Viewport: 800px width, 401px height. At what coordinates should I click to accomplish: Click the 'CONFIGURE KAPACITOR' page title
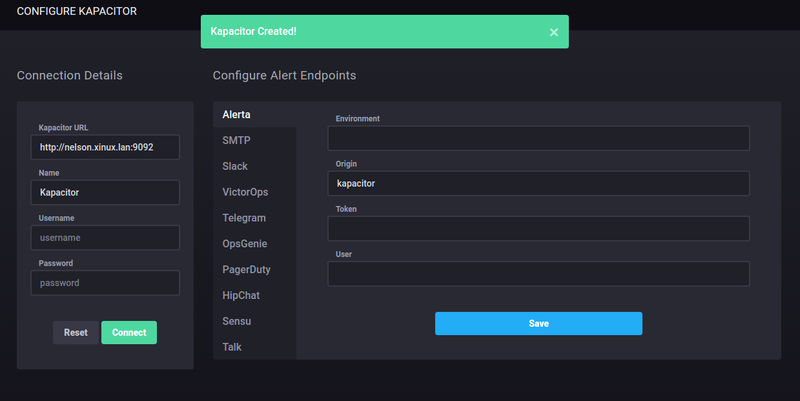click(77, 11)
